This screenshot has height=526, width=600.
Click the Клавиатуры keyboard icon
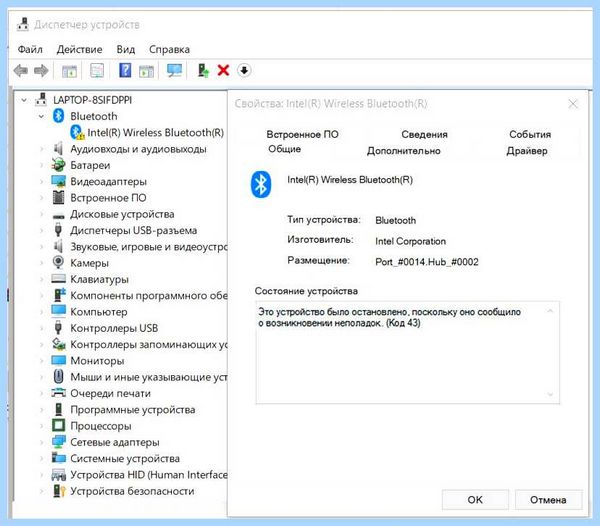[58, 278]
